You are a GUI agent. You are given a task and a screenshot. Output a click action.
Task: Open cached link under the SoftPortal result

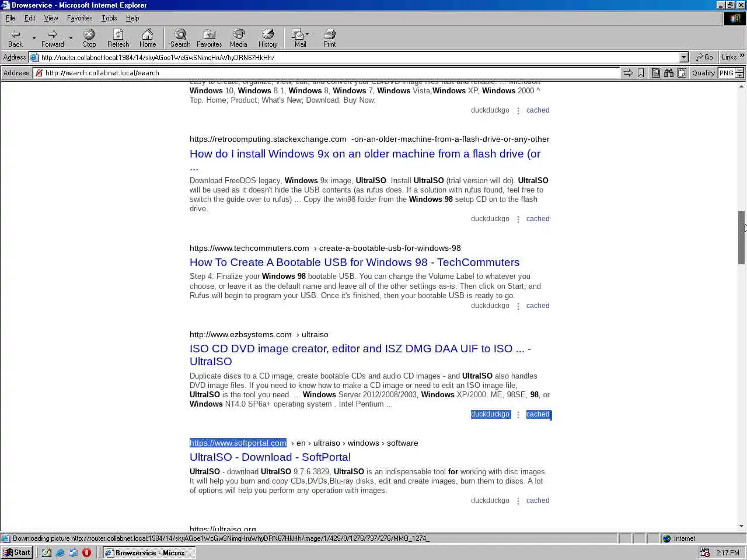(x=537, y=501)
